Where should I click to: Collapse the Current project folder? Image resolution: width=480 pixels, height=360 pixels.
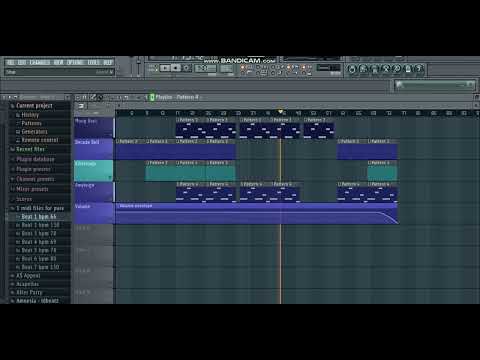(x=34, y=106)
